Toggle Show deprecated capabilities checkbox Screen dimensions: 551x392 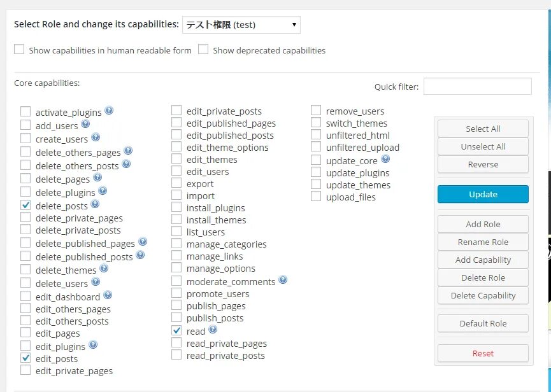tap(203, 50)
